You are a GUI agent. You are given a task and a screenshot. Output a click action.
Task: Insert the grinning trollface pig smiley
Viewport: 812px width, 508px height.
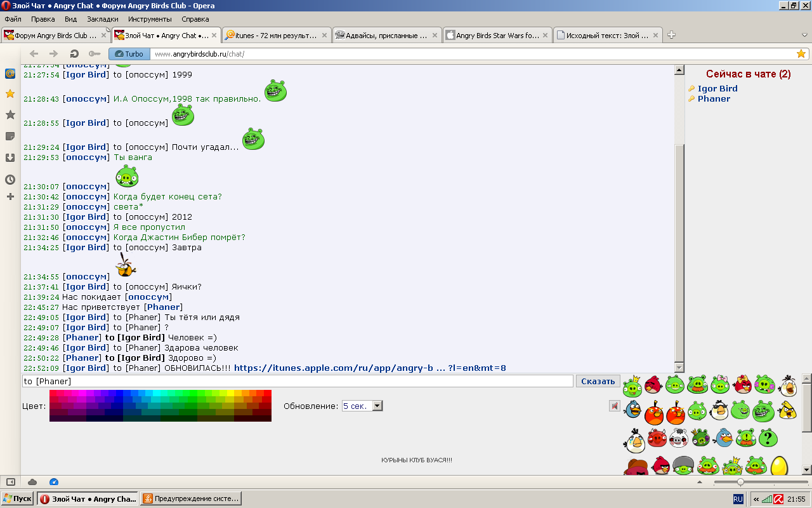coord(763,411)
